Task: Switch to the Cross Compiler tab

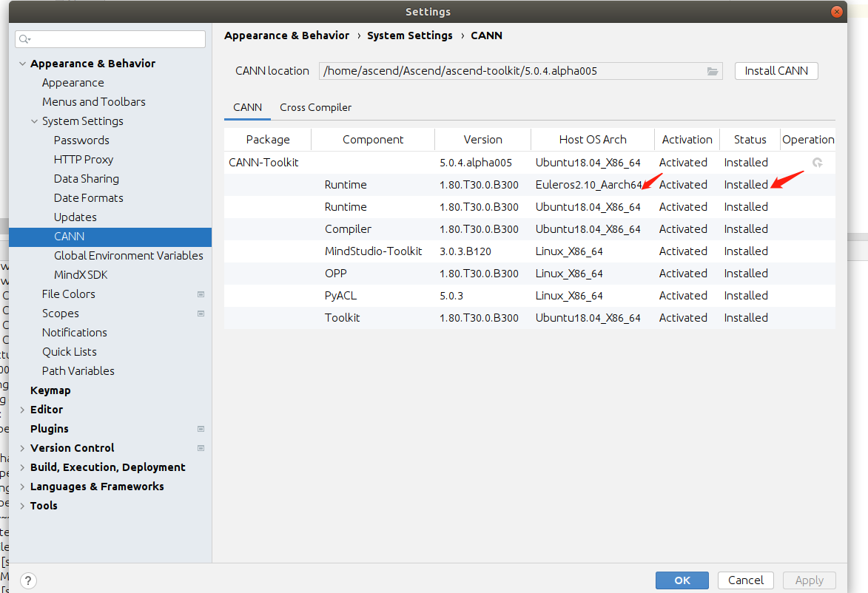Action: 315,107
